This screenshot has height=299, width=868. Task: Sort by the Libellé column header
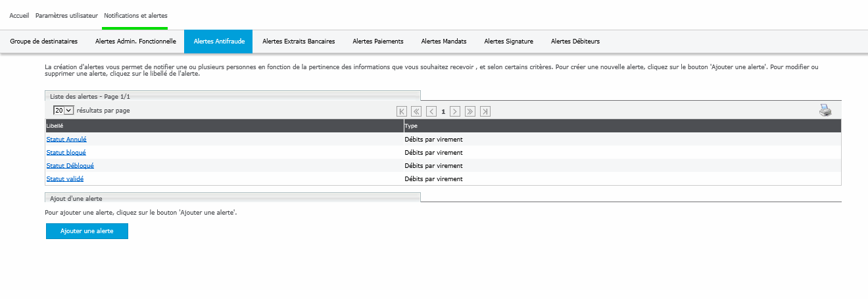pyautogui.click(x=55, y=126)
